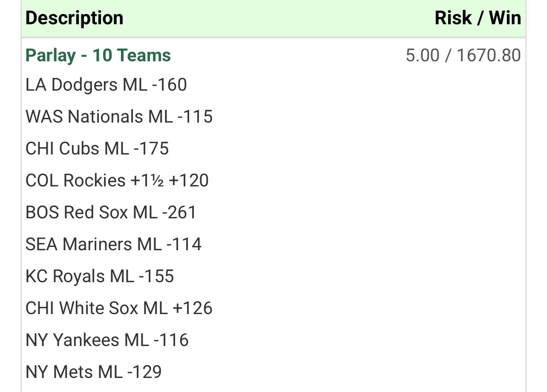Image resolution: width=547 pixels, height=392 pixels.
Task: Select the SEA Mariners ML -114 leg
Action: [113, 244]
